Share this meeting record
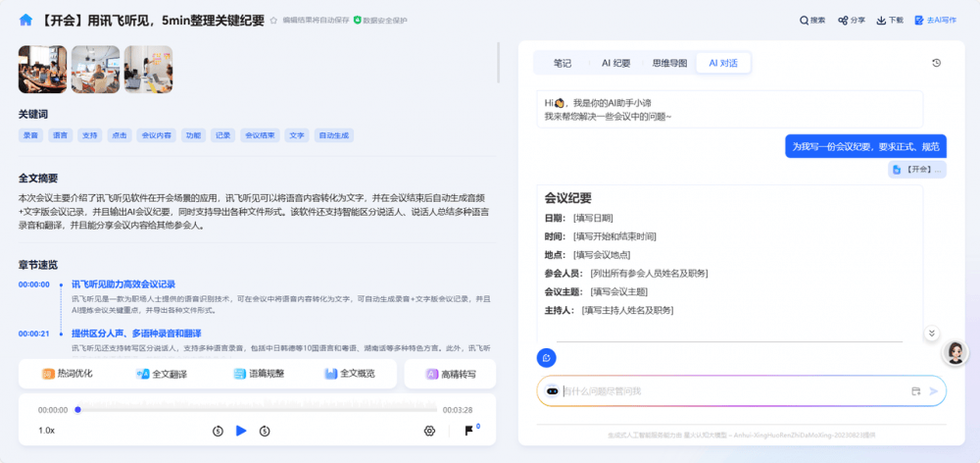Screen dimensions: 980x463 [x=852, y=20]
